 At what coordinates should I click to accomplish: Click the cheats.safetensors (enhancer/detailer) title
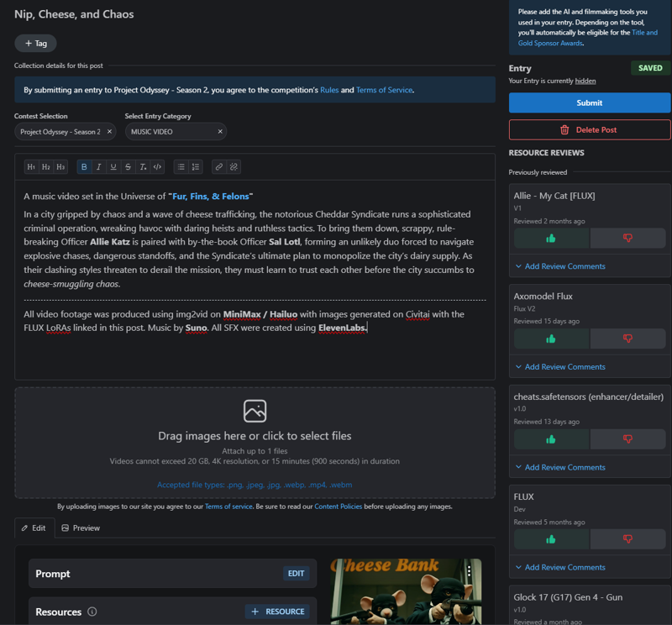click(589, 397)
